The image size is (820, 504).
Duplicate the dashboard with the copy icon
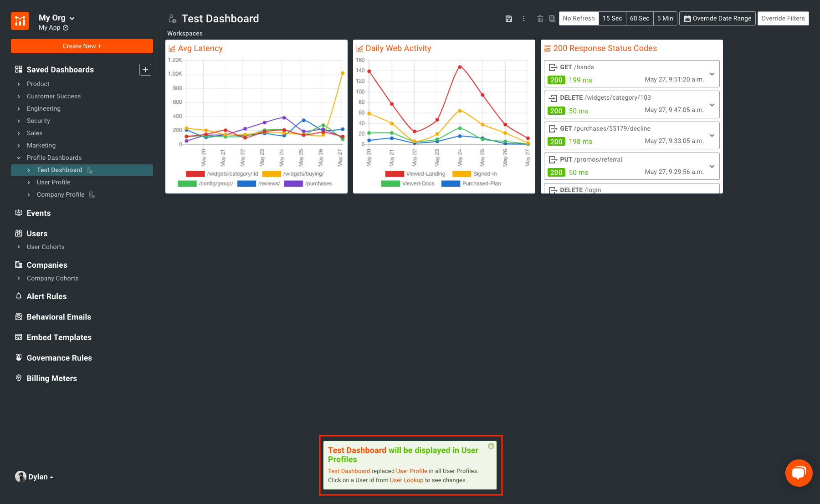pos(552,19)
